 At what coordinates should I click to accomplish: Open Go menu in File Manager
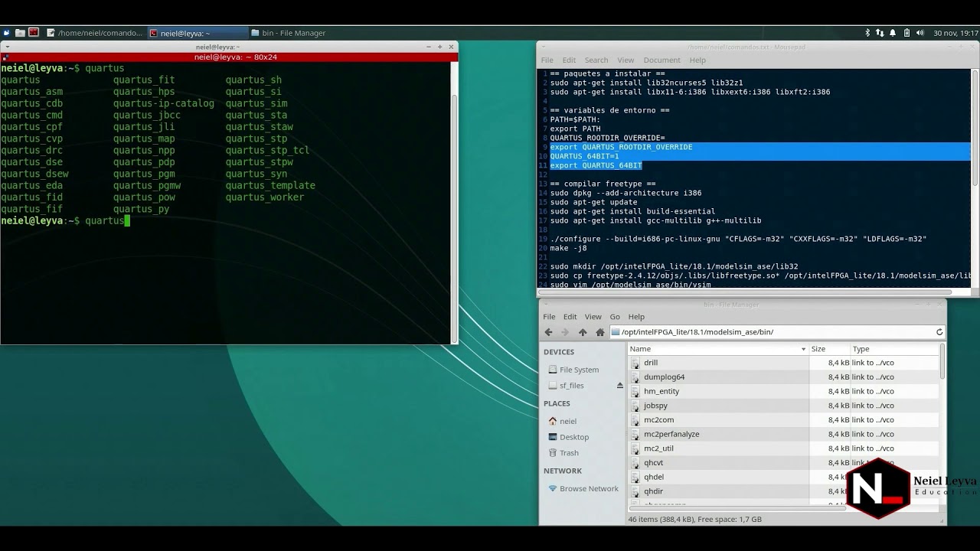[x=615, y=317]
